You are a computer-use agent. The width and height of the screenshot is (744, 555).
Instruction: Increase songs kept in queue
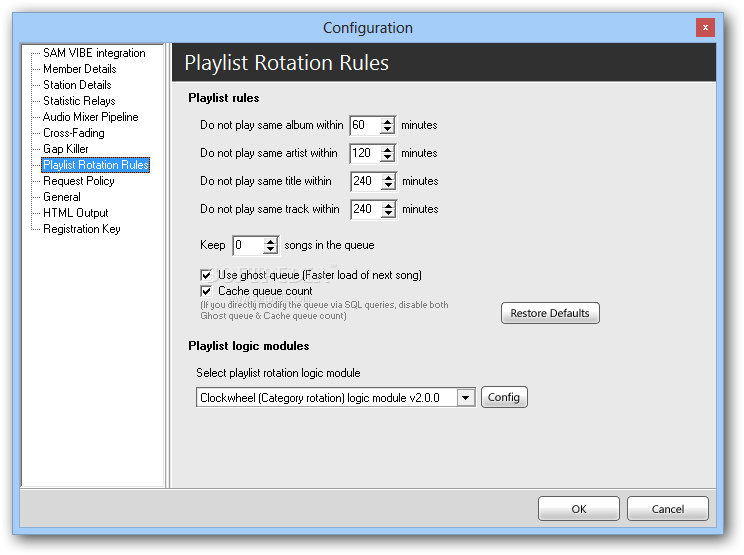[270, 241]
